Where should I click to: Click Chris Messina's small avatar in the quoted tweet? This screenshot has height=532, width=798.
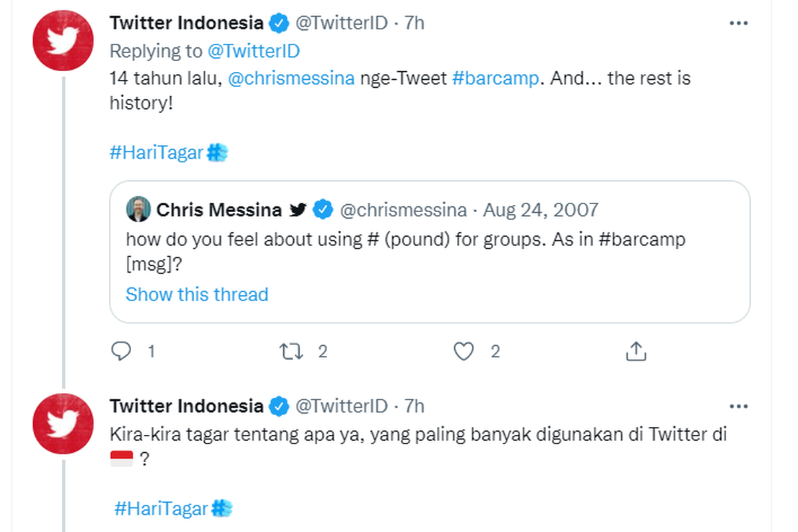tap(138, 210)
